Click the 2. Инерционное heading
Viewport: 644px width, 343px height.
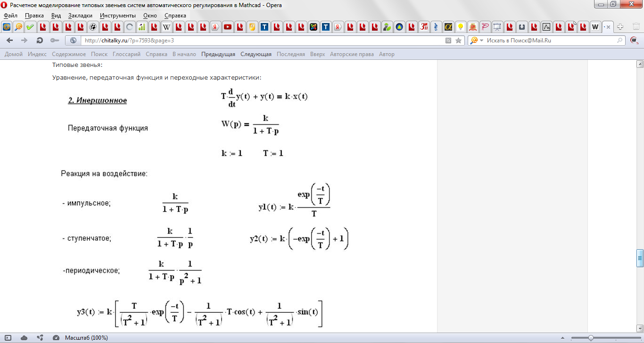(x=98, y=100)
